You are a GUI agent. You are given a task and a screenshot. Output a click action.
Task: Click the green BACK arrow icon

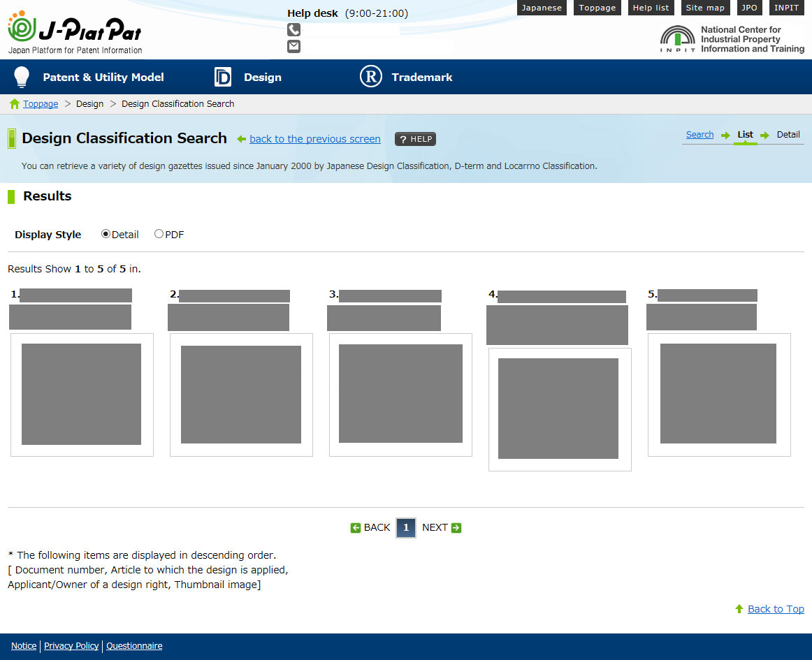356,528
